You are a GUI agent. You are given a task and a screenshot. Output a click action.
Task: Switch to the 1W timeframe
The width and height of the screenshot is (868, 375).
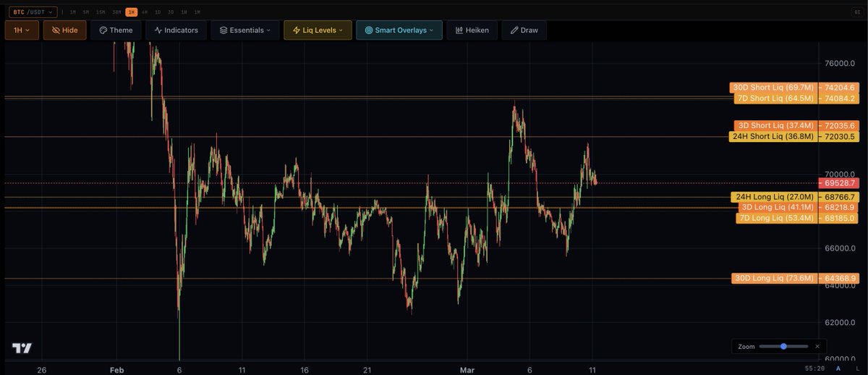coord(184,12)
